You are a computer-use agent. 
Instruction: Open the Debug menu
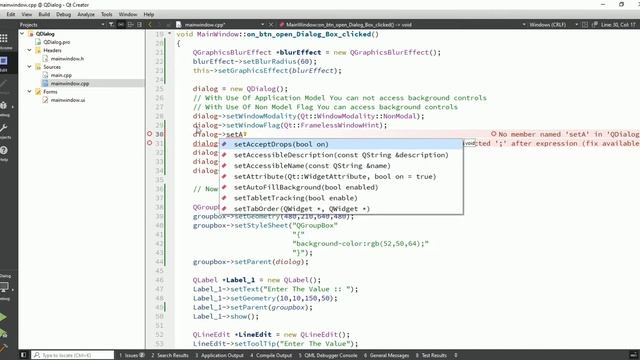pyautogui.click(x=63, y=14)
